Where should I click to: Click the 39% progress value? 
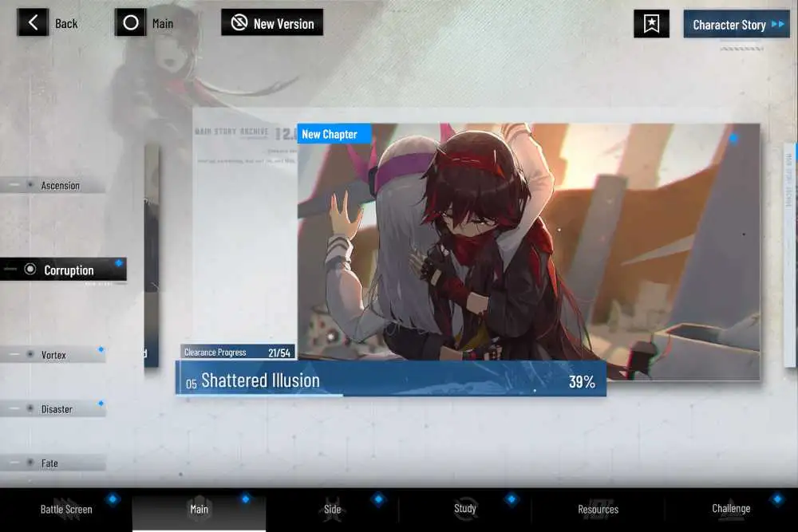[582, 381]
